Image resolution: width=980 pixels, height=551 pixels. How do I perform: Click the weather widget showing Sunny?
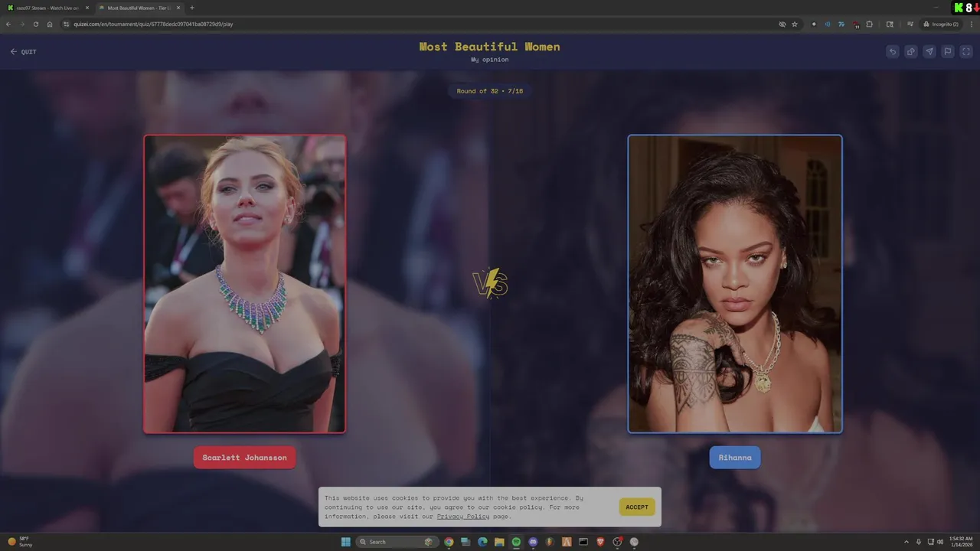point(21,542)
